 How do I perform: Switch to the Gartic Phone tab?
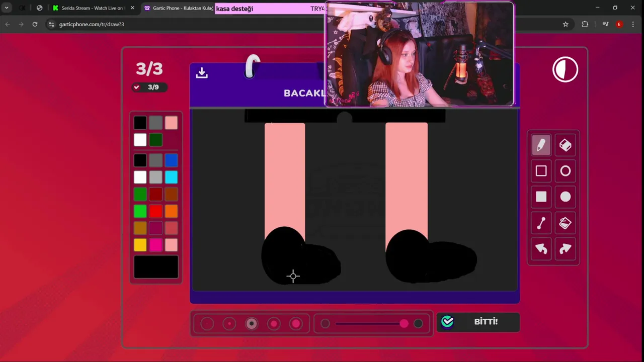(179, 8)
